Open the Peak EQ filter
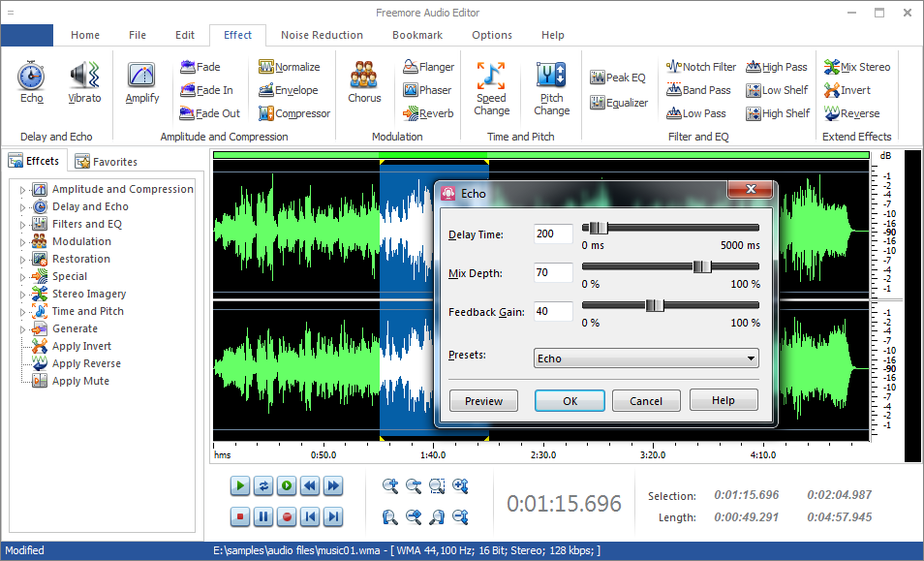 (x=618, y=78)
